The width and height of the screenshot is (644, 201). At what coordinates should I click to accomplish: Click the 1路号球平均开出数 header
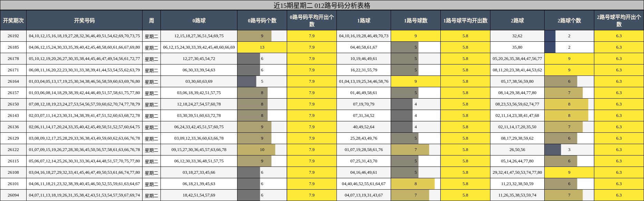[465, 20]
